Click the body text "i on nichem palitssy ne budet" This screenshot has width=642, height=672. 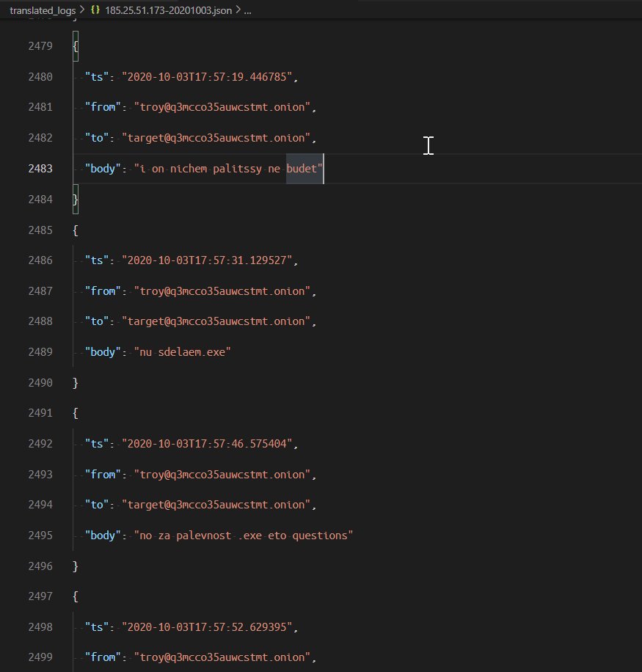[228, 169]
